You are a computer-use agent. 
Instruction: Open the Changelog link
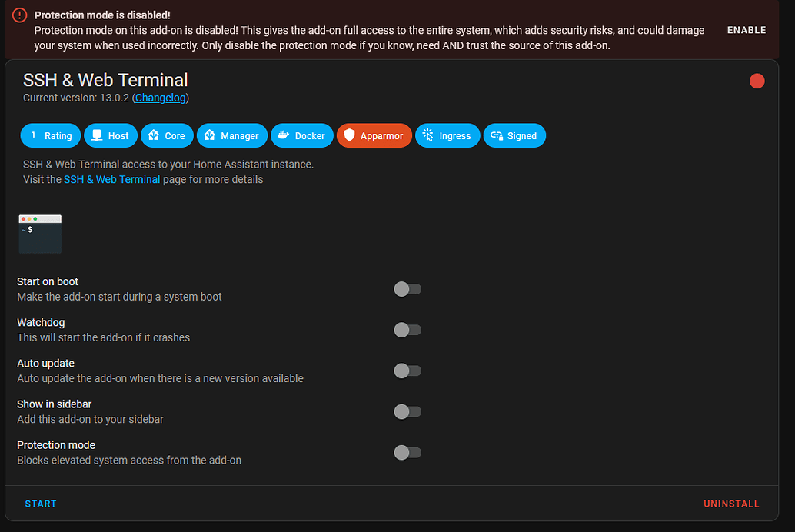(x=161, y=98)
